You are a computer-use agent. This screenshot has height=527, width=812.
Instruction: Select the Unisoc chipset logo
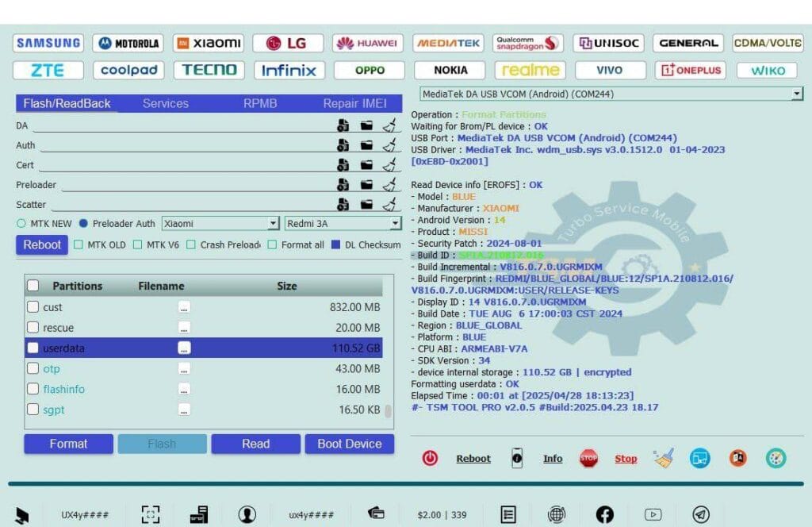pos(608,43)
